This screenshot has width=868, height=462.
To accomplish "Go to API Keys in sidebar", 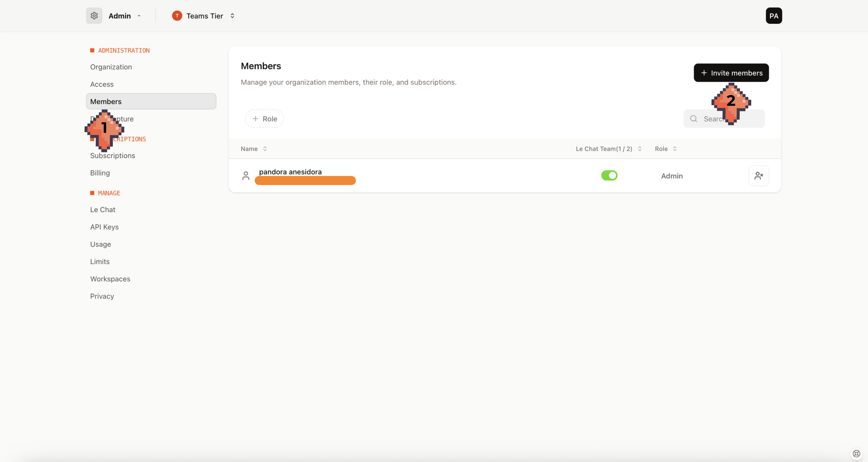I will click(x=104, y=227).
